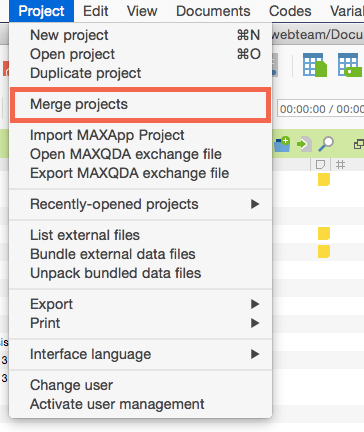This screenshot has height=432, width=364.
Task: Open the second yellow memo note
Action: [x=324, y=234]
